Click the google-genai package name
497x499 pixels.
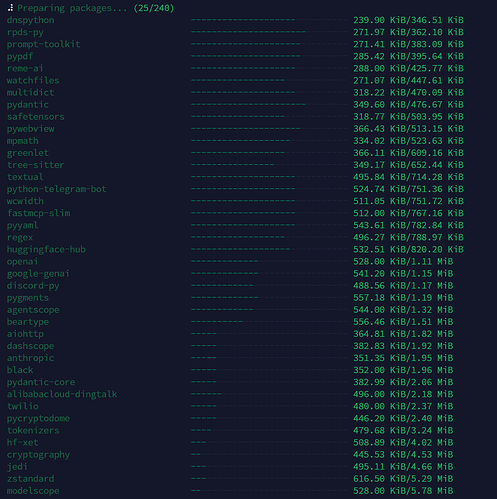pos(38,274)
